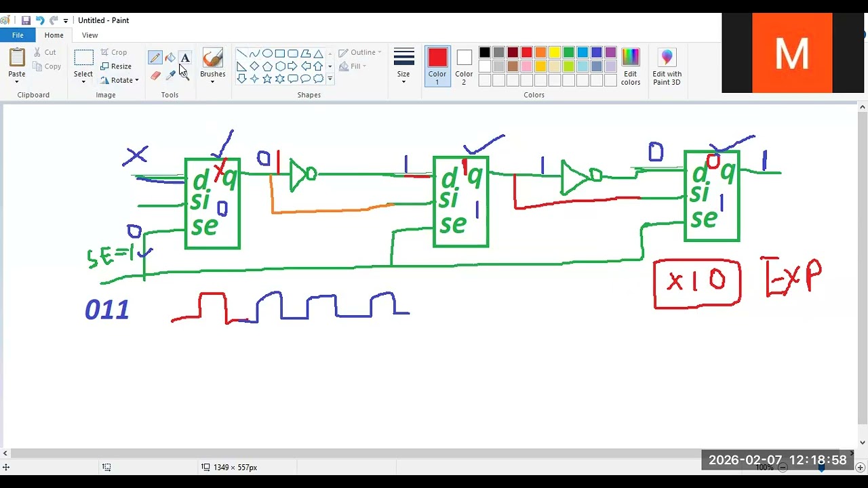This screenshot has height=488, width=868.
Task: Choose the Five-point star shape
Action: (x=267, y=79)
